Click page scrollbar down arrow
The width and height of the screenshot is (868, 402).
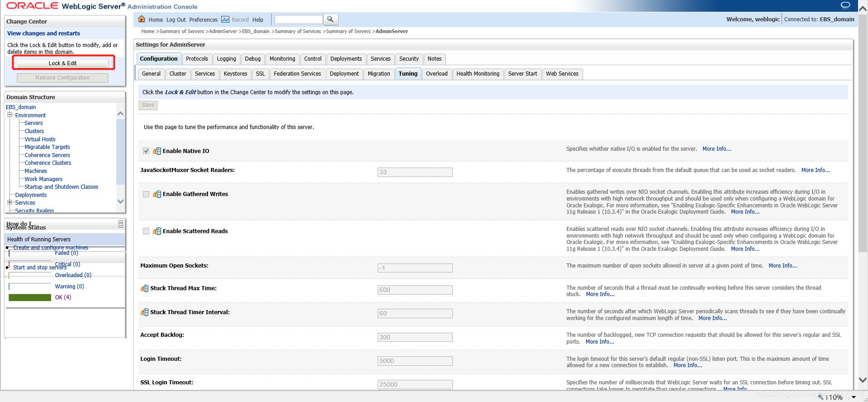863,380
